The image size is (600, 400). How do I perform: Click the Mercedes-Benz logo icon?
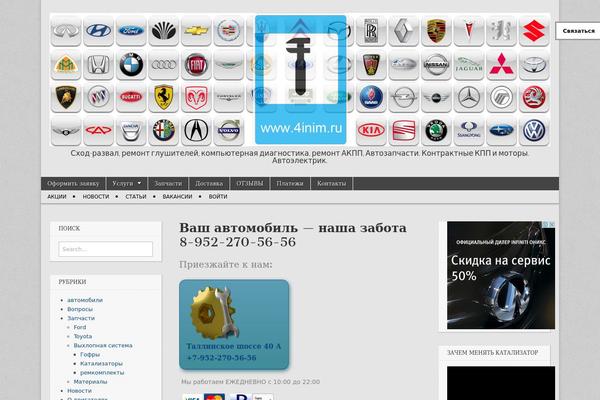pos(468,97)
